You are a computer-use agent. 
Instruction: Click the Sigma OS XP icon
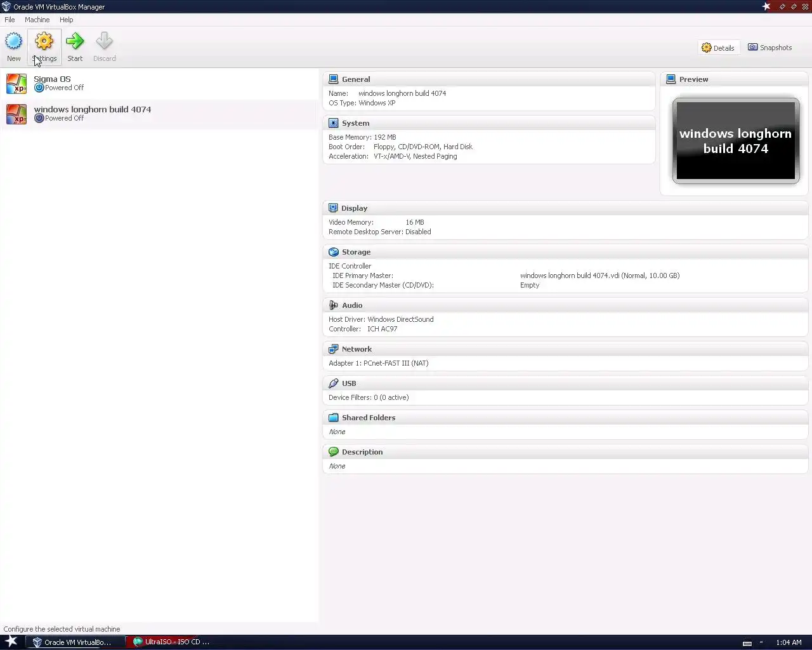pos(16,83)
